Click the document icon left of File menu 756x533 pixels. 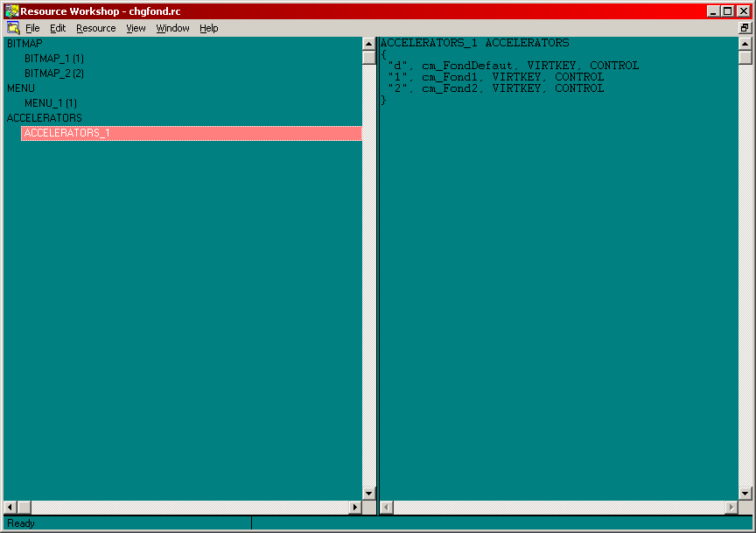[13, 28]
